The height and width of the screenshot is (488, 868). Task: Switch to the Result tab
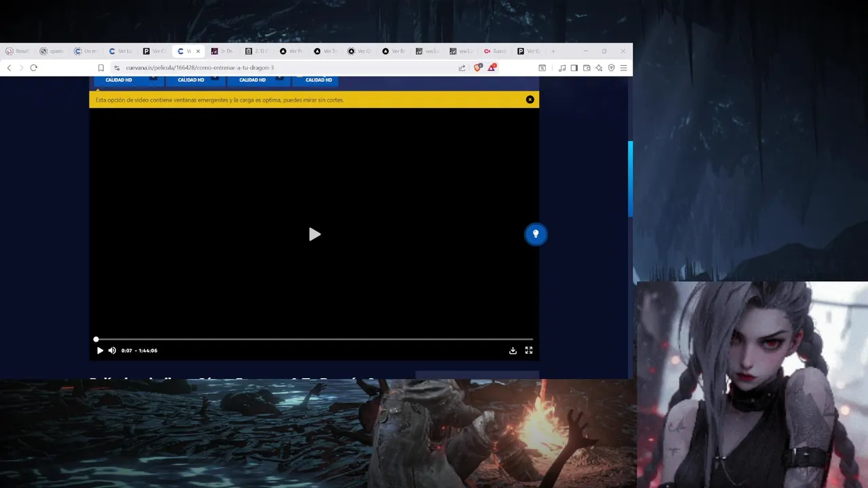pos(18,51)
